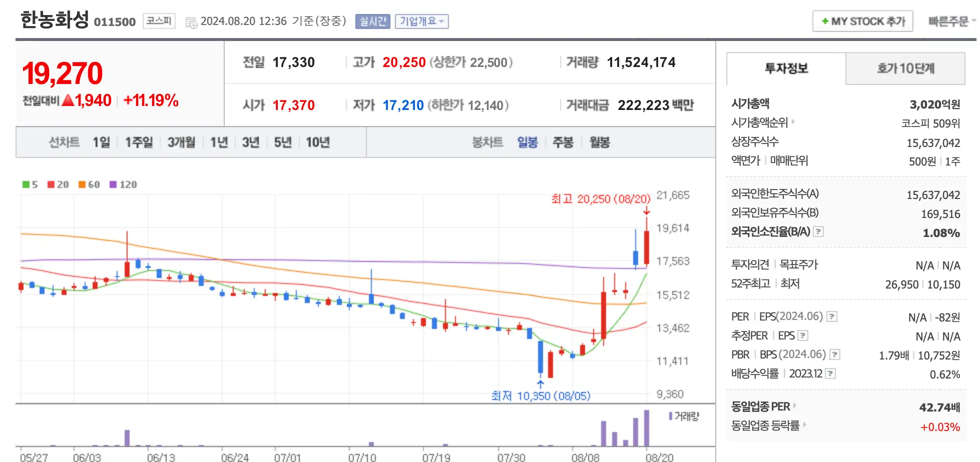The width and height of the screenshot is (980, 462).
Task: Open the 기업개요 dropdown
Action: [x=422, y=21]
